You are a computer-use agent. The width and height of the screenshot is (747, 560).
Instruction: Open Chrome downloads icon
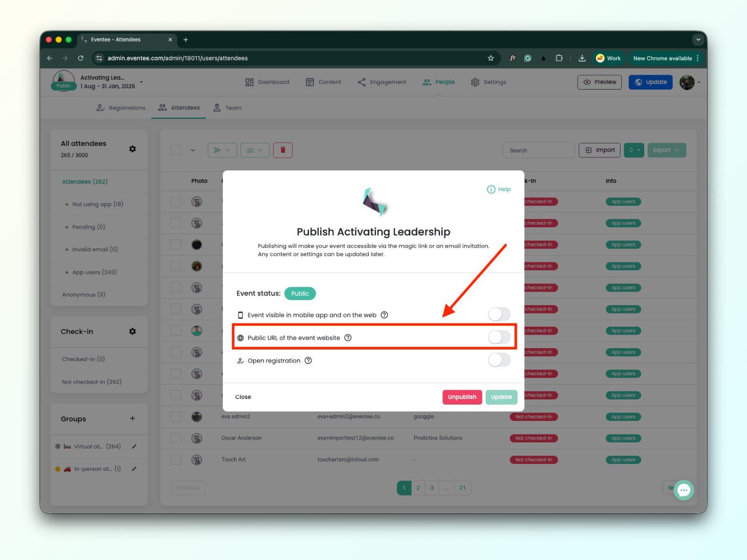tap(582, 58)
